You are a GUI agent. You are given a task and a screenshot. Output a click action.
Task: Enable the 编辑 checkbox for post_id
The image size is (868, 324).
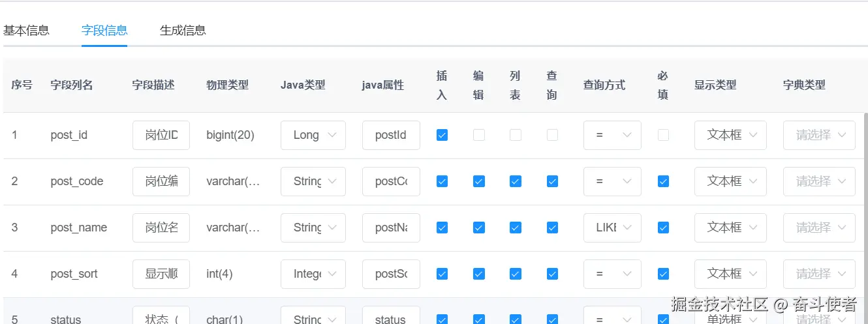479,135
